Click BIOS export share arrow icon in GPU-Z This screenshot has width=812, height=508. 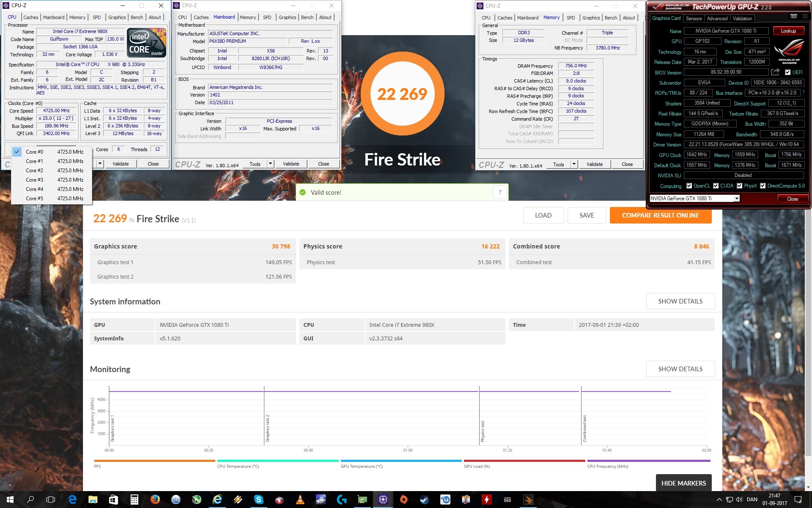click(x=775, y=72)
